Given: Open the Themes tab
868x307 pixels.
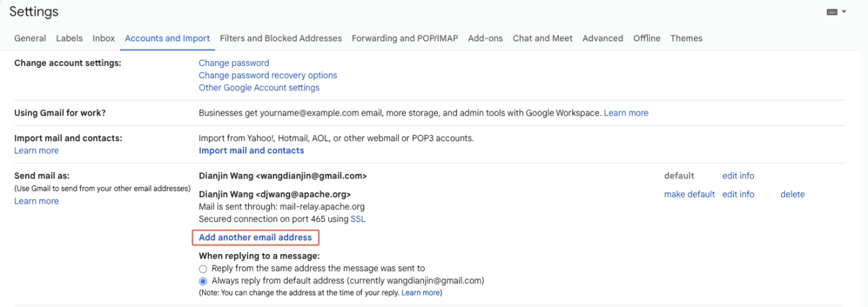Looking at the screenshot, I should (686, 39).
